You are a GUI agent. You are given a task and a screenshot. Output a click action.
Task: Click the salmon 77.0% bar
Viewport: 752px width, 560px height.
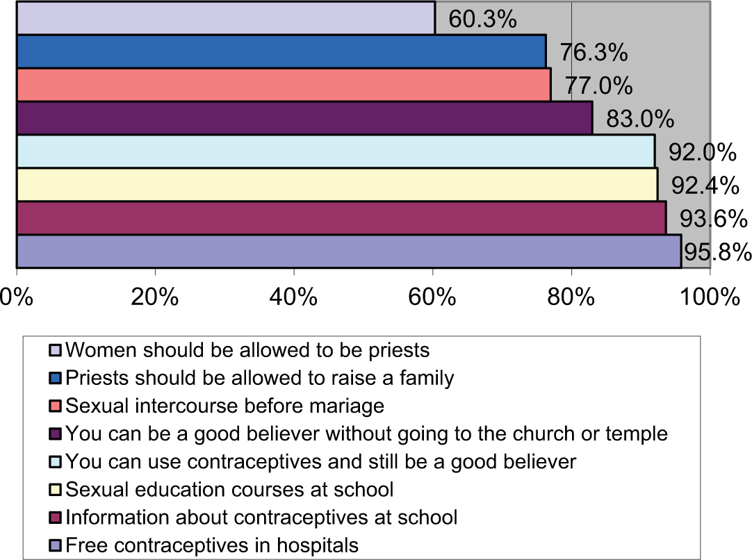[284, 85]
